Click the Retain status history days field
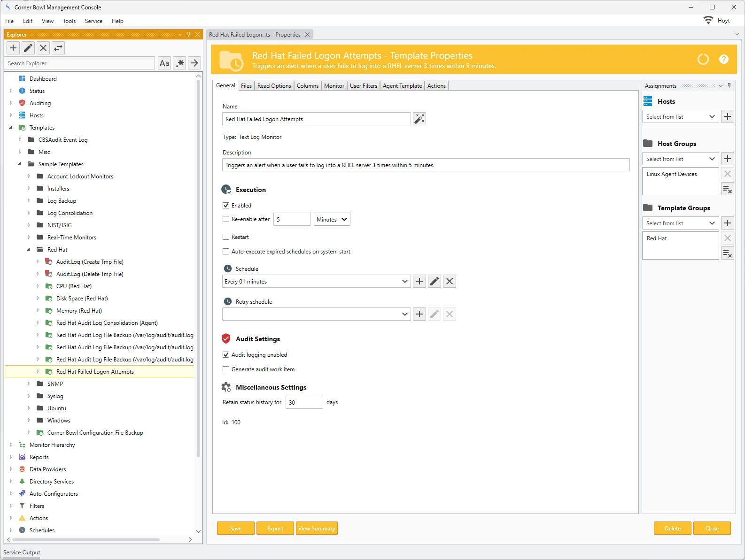Image resolution: width=745 pixels, height=560 pixels. 303,403
